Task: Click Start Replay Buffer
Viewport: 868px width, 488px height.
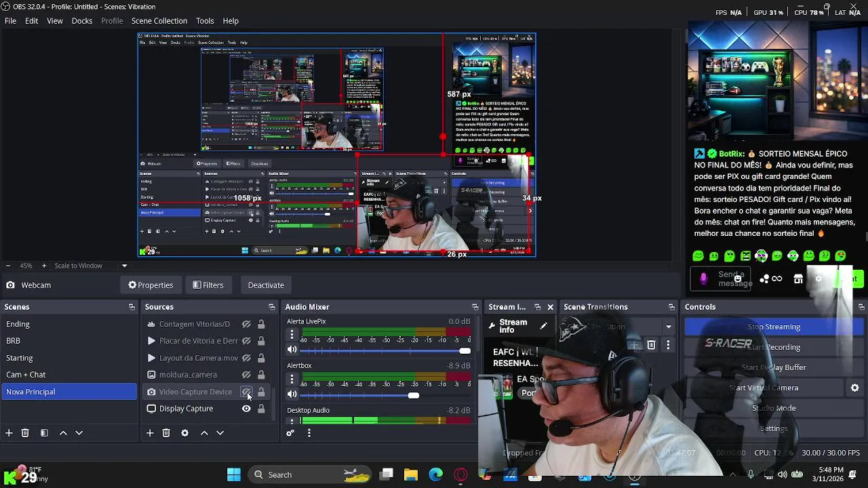Action: [774, 367]
